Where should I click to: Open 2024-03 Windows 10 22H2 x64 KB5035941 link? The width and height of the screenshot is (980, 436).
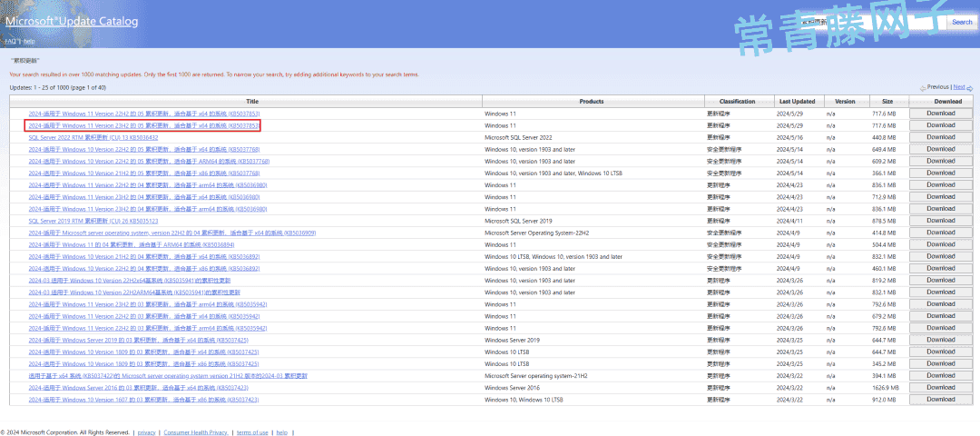pos(130,281)
